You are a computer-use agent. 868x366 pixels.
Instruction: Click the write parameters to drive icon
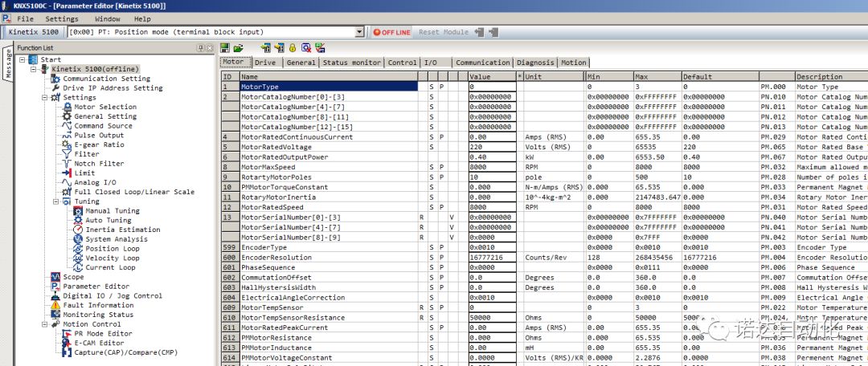click(279, 48)
